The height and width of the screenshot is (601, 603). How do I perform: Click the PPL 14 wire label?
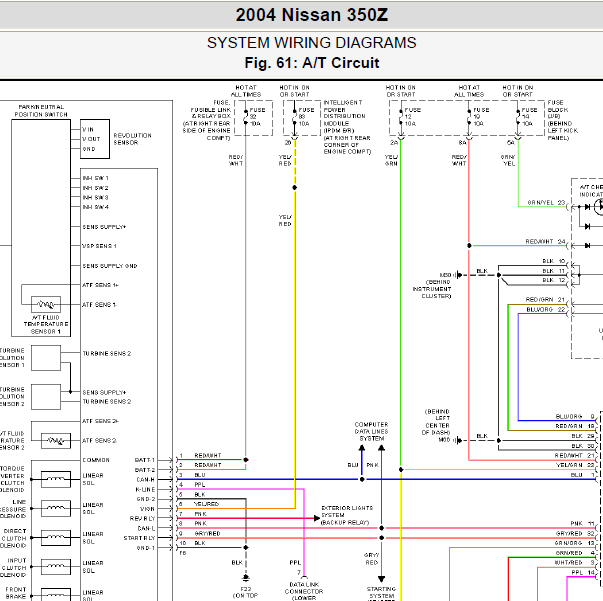point(583,573)
